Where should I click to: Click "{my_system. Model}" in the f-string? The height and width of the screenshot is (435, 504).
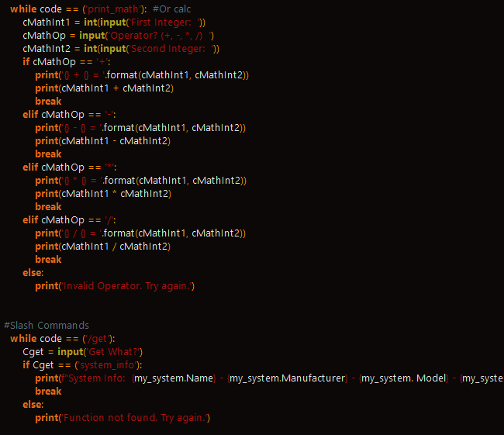(404, 378)
